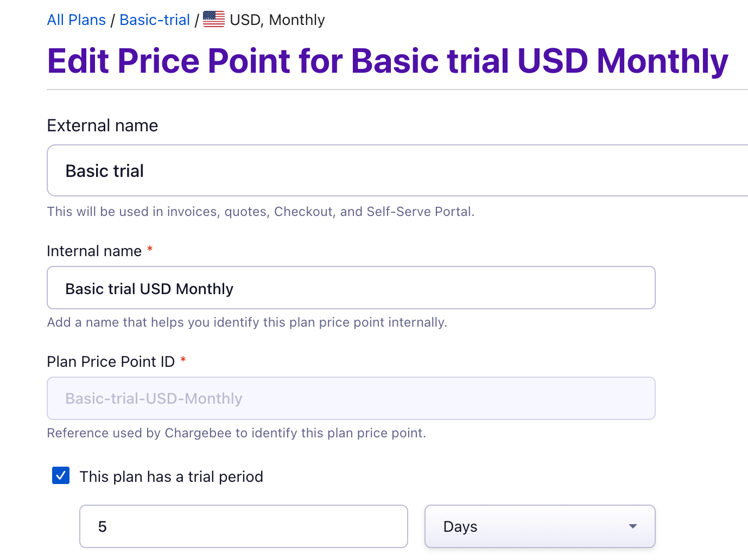Uncheck the trial period checkbox
Screen dimensions: 748x560
pos(61,475)
